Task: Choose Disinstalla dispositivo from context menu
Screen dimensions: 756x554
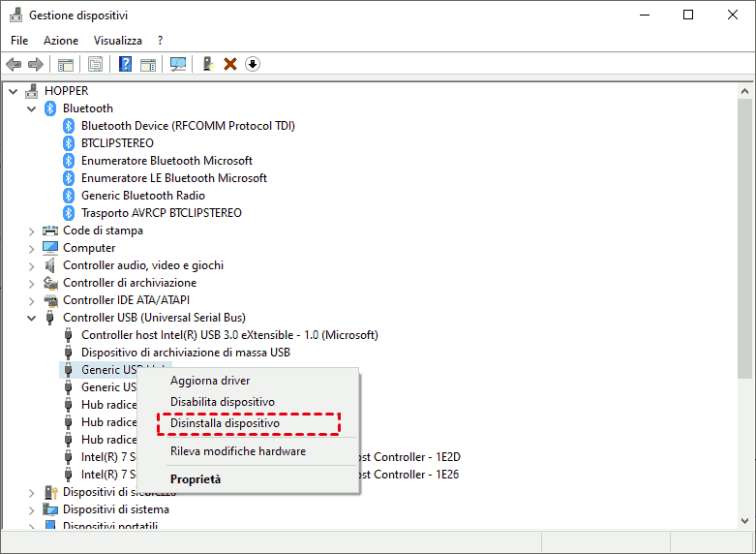Action: [249, 423]
